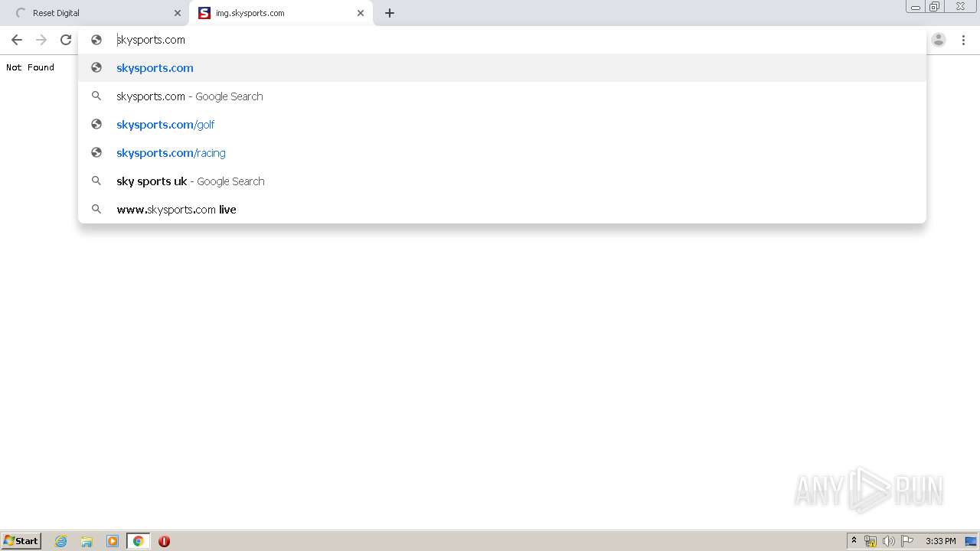The image size is (980, 551).
Task: Click globe icon beside skysports.com/racing
Action: (x=96, y=152)
